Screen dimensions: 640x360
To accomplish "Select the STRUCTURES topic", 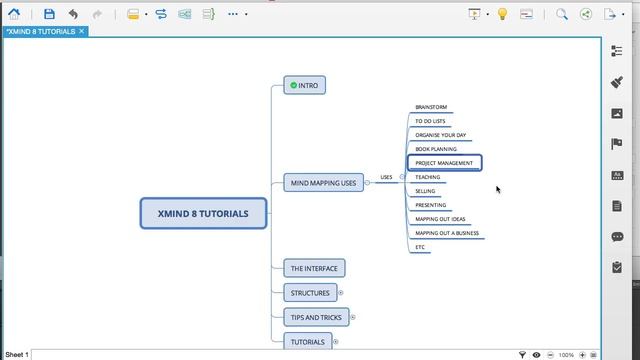I will pyautogui.click(x=310, y=293).
